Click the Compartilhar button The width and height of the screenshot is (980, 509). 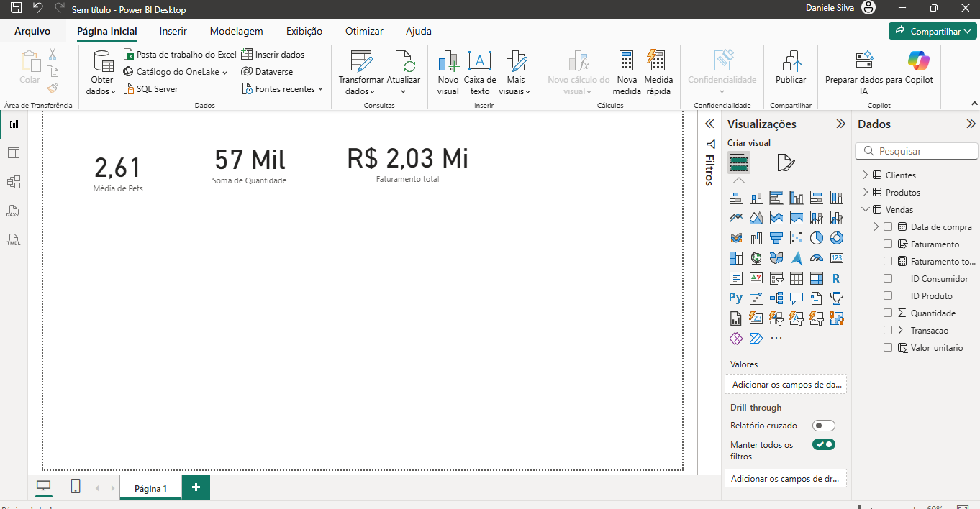(932, 31)
